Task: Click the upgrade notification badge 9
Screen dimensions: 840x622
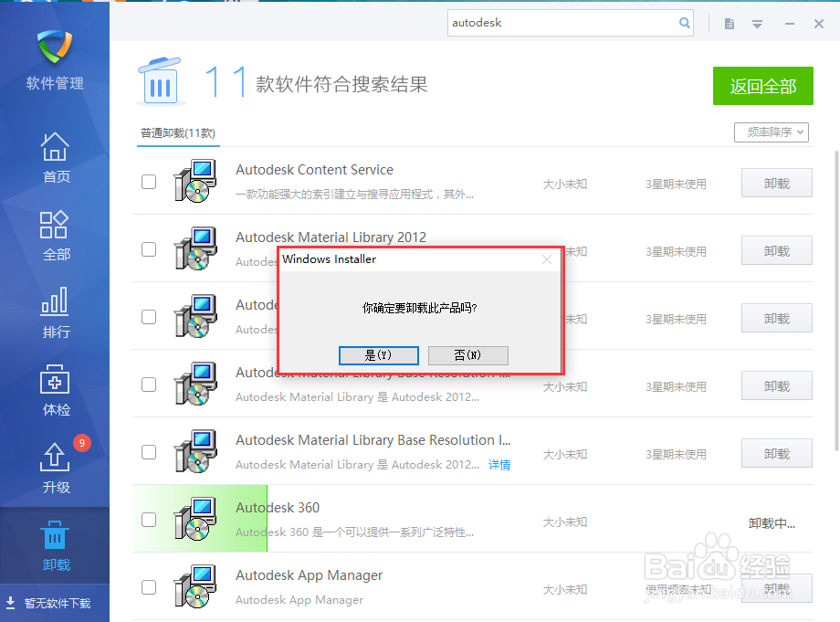Action: click(82, 443)
